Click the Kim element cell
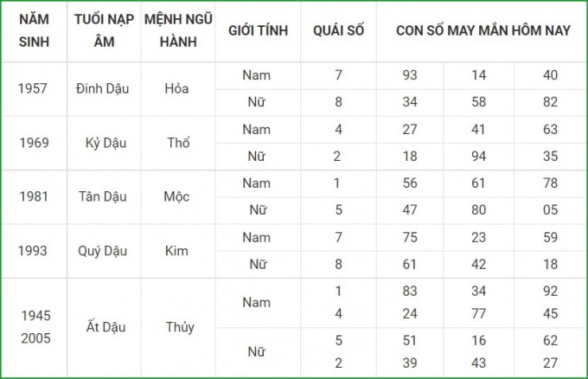Viewport: 588px width, 379px height. [x=178, y=251]
